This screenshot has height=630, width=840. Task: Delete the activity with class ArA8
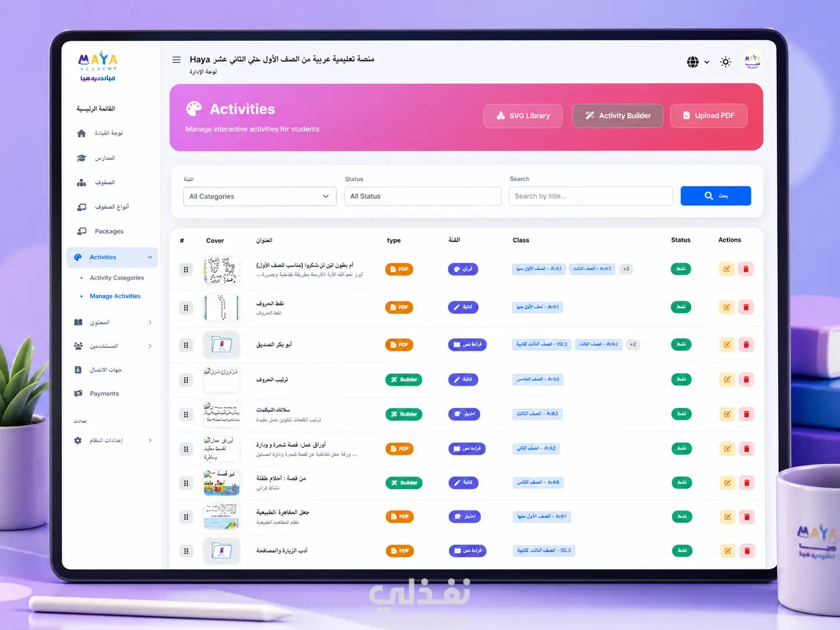click(x=747, y=483)
